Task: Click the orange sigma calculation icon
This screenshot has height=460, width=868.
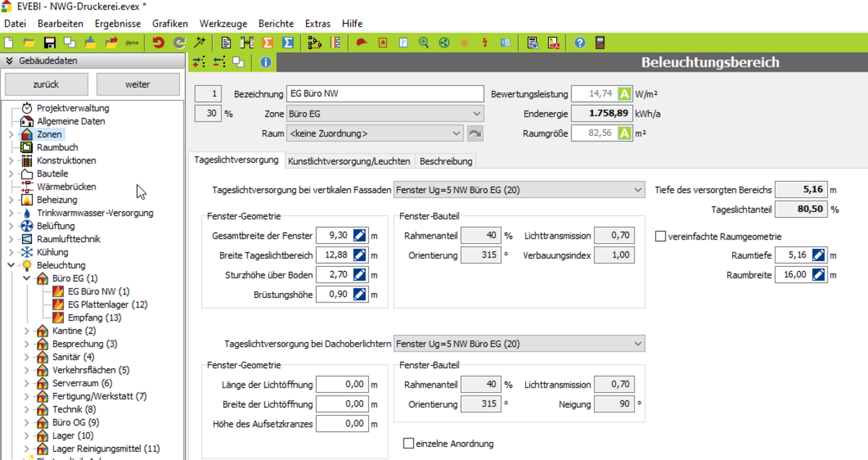Action: 267,43
